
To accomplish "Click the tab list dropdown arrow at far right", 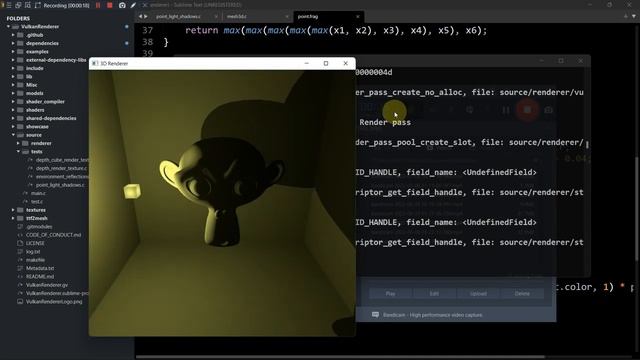I will (633, 16).
